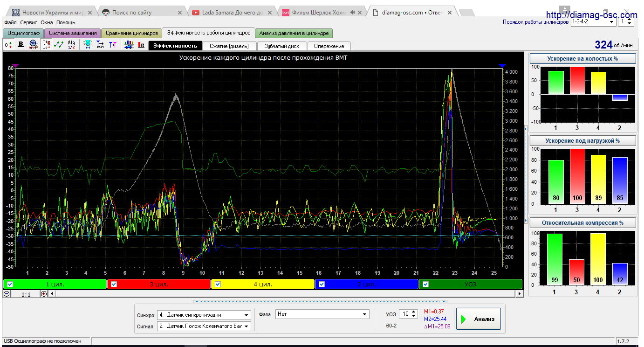Switch to Анализ давления в цилиндре tab

[x=294, y=33]
